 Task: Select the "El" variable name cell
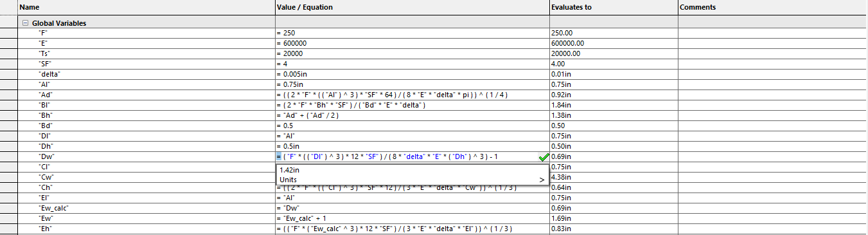(146, 198)
